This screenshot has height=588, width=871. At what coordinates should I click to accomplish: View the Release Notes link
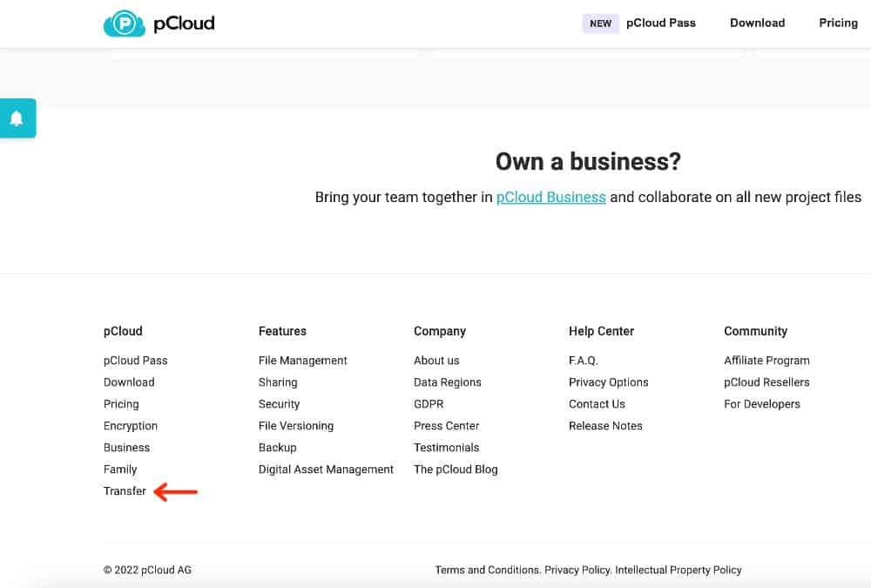(605, 426)
